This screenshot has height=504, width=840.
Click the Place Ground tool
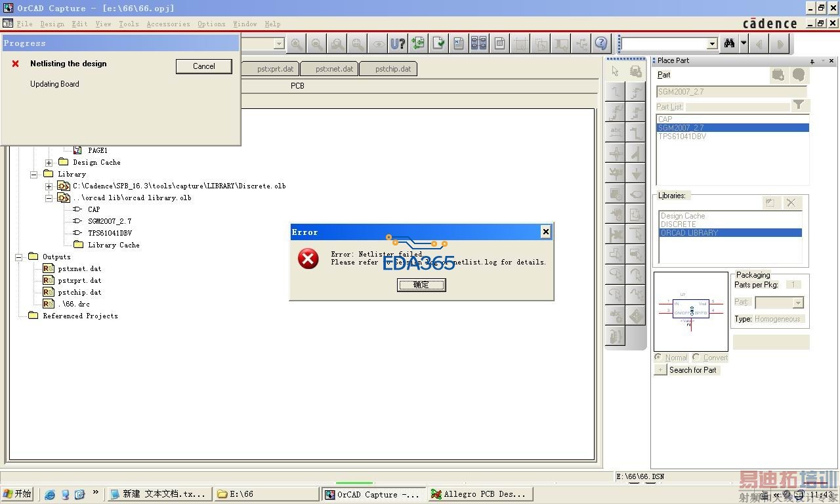636,173
